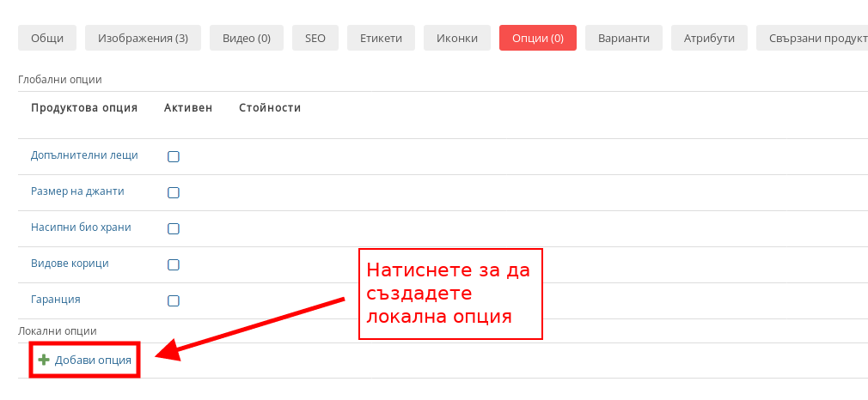Open the Варианти tab
Viewport: 868px width, 400px height.
click(624, 38)
